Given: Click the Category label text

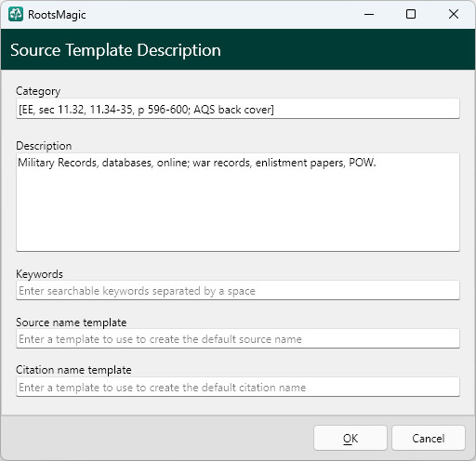Looking at the screenshot, I should pyautogui.click(x=38, y=91).
